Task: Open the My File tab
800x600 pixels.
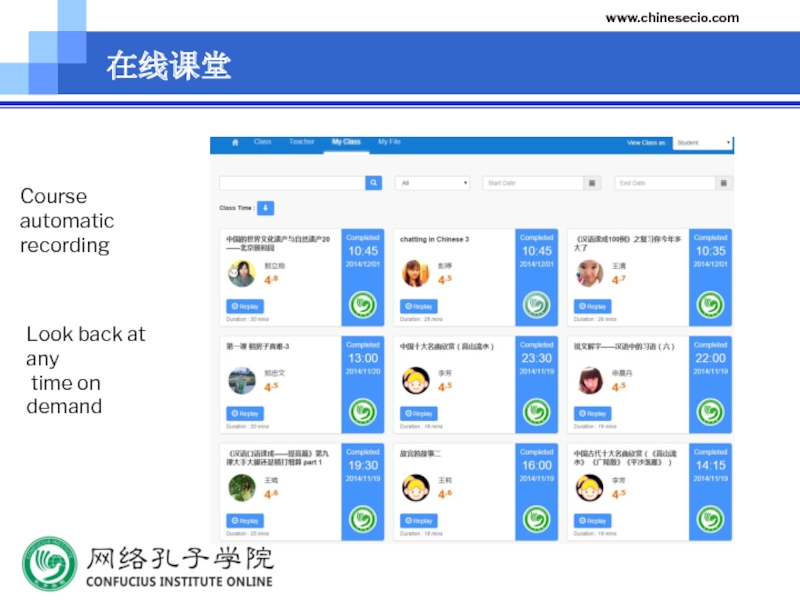Action: [389, 142]
